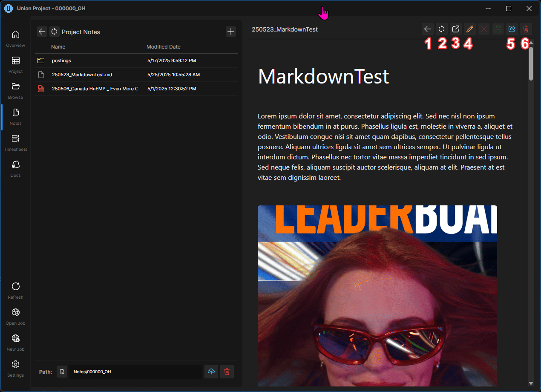Click the Notes\000000_OH path field

[x=135, y=372]
